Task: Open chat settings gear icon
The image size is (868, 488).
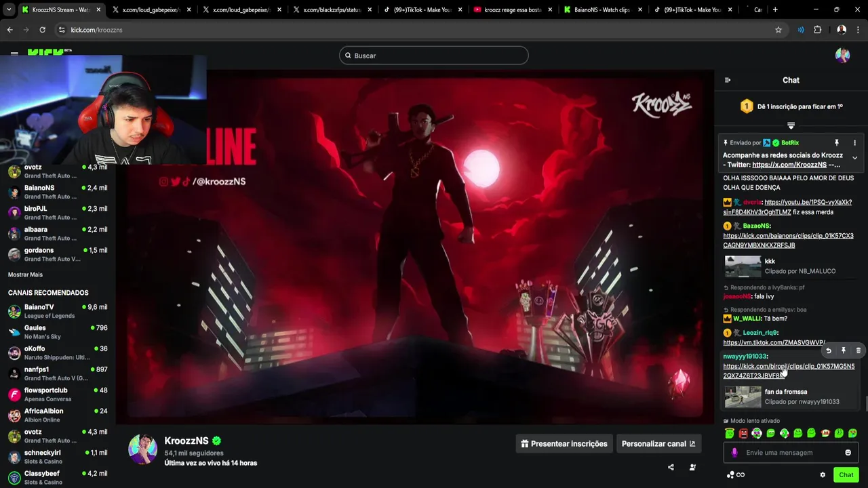Action: 823,475
